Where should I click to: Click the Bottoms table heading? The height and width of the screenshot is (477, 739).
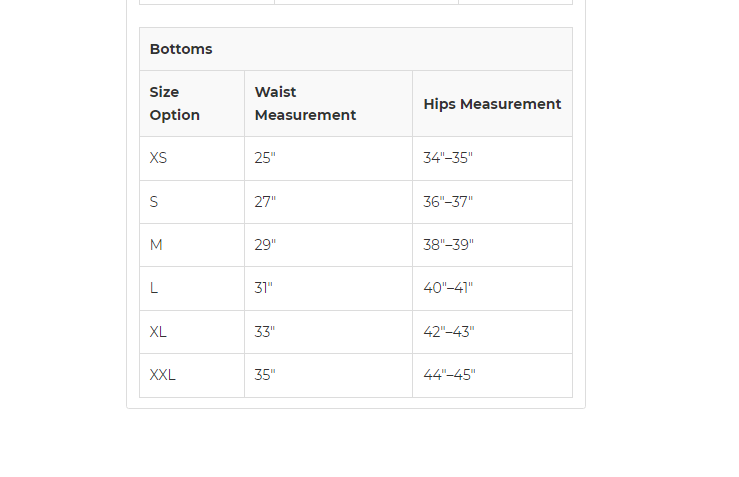coord(181,49)
